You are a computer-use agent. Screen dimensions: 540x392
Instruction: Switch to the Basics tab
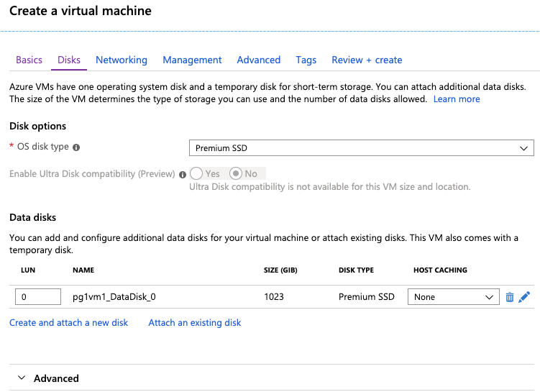[x=29, y=60]
